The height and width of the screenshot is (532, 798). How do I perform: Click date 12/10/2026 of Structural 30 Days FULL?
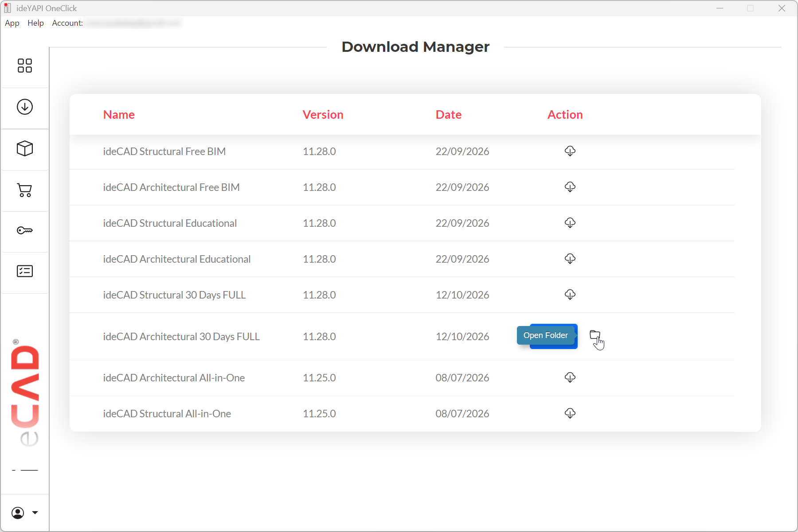(462, 295)
